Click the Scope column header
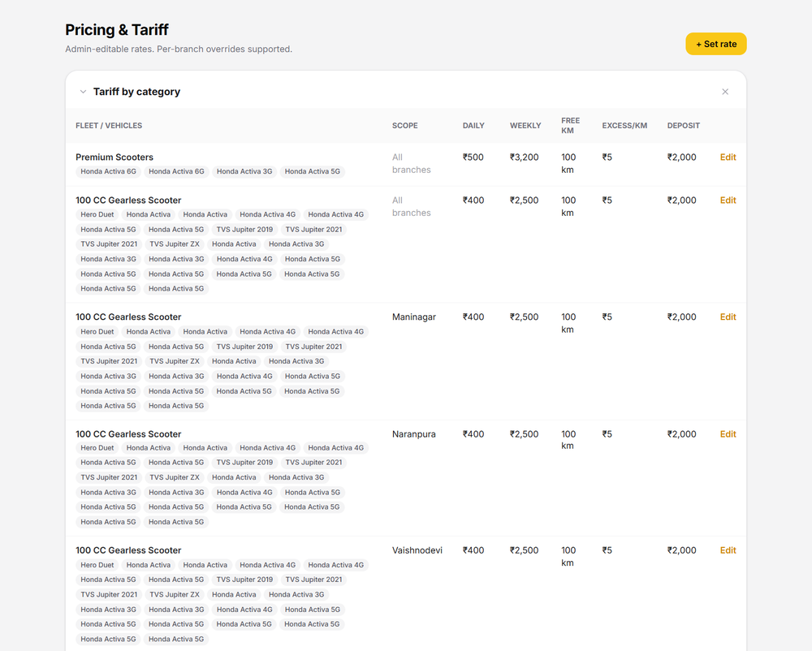Screen dimensions: 812x651 coord(405,126)
